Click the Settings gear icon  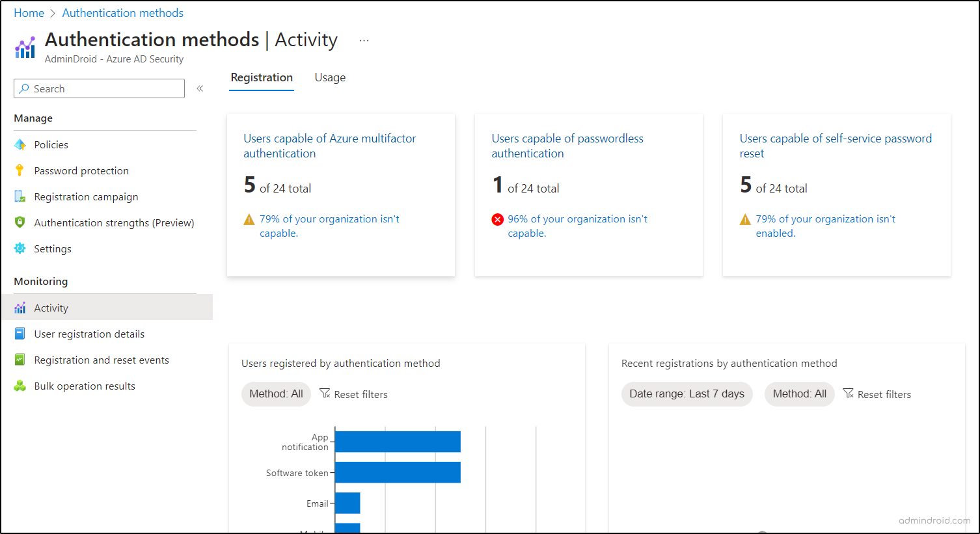[x=20, y=248]
